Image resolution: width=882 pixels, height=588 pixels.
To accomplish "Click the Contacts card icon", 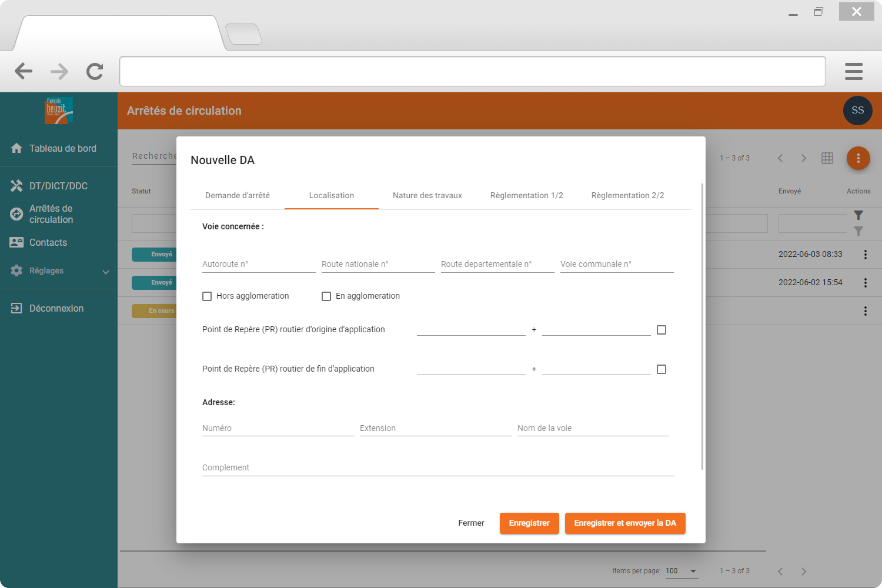I will point(16,242).
